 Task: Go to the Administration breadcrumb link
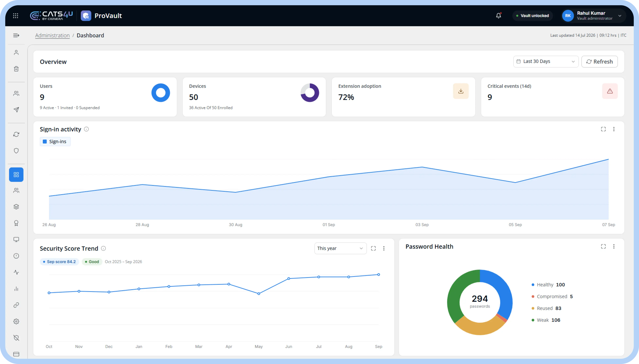click(x=52, y=35)
